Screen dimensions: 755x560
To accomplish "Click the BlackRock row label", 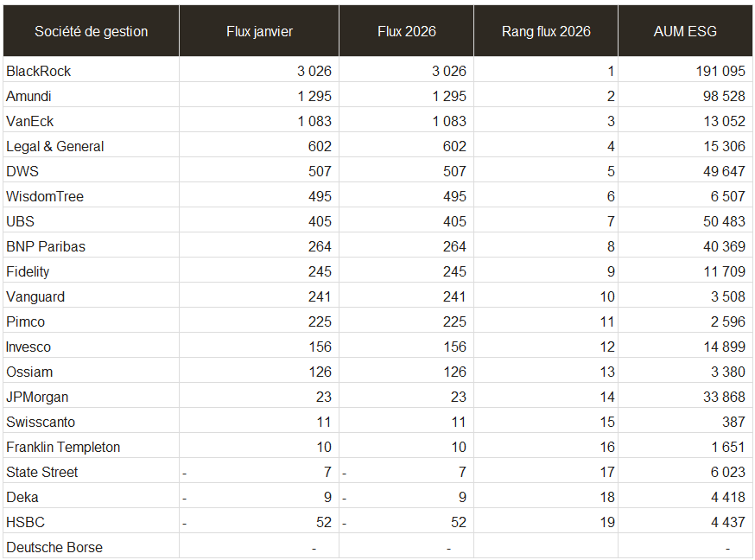I will click(39, 71).
